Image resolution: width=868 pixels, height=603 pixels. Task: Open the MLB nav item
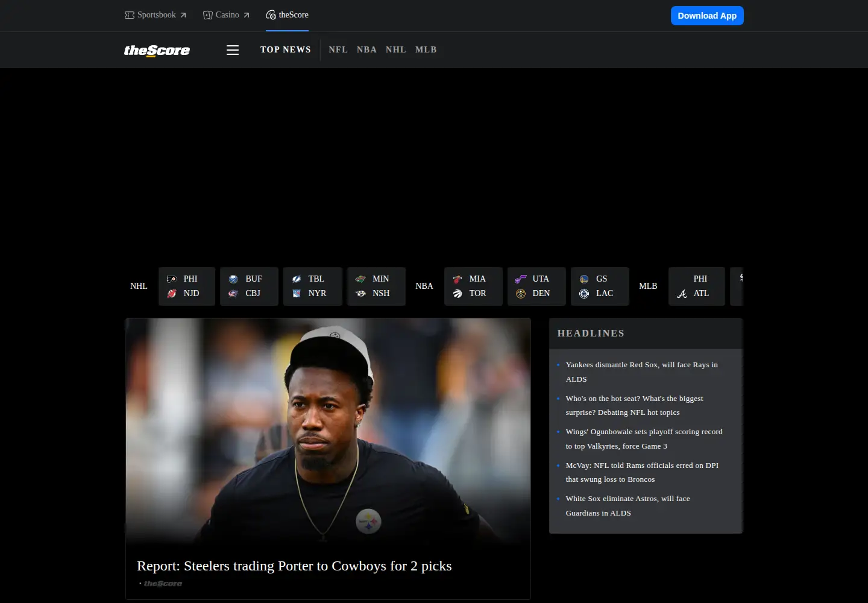[x=426, y=50]
